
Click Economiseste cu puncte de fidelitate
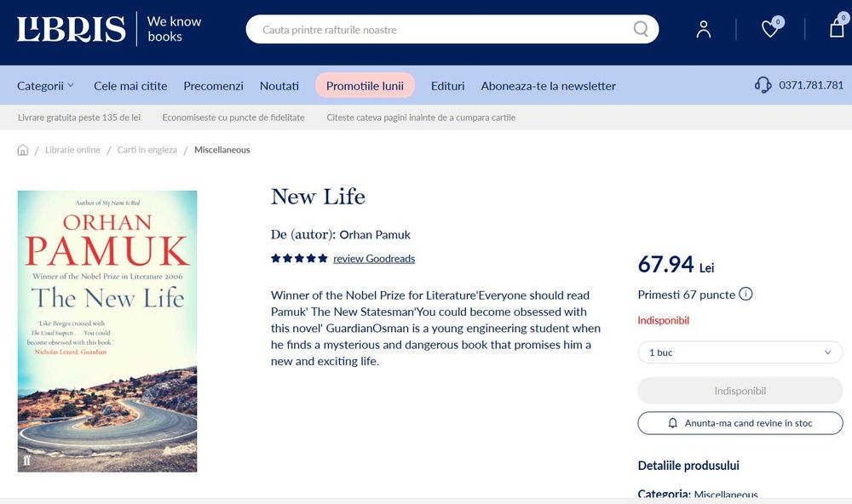(233, 117)
